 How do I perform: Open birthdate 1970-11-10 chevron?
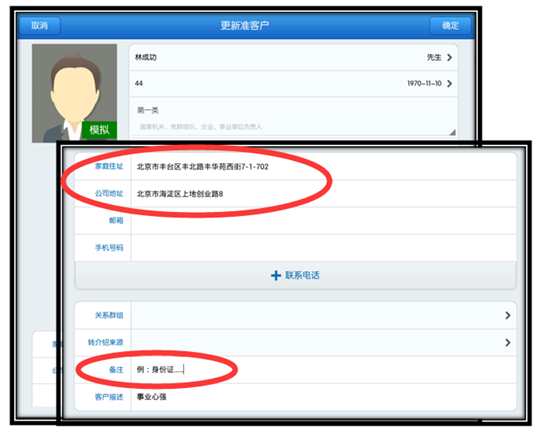click(x=449, y=83)
